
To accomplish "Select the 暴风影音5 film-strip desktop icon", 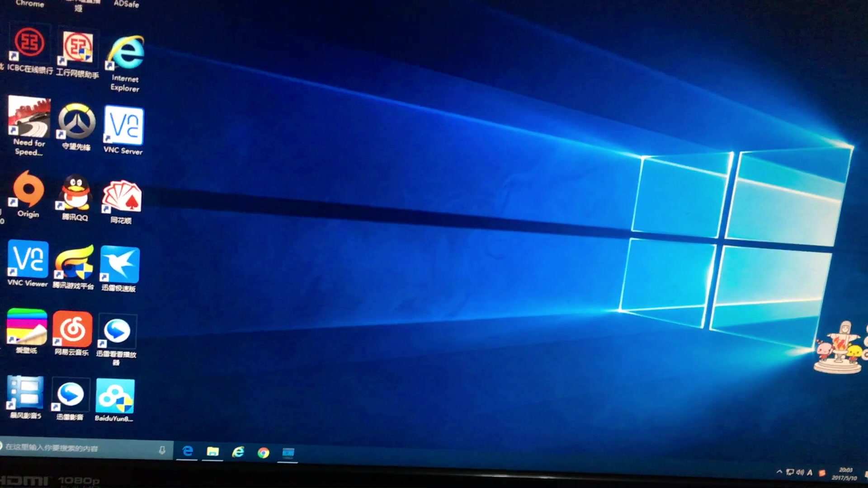I will pos(26,398).
